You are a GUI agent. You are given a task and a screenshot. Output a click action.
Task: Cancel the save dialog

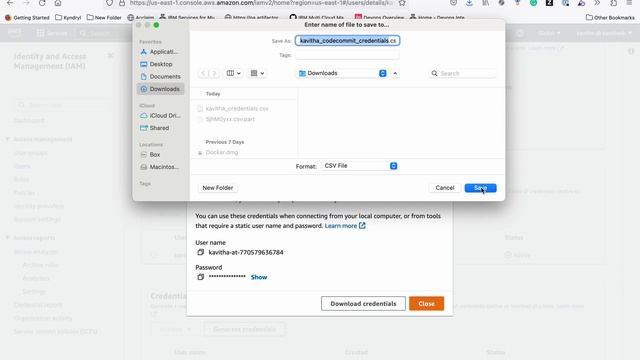tap(444, 188)
